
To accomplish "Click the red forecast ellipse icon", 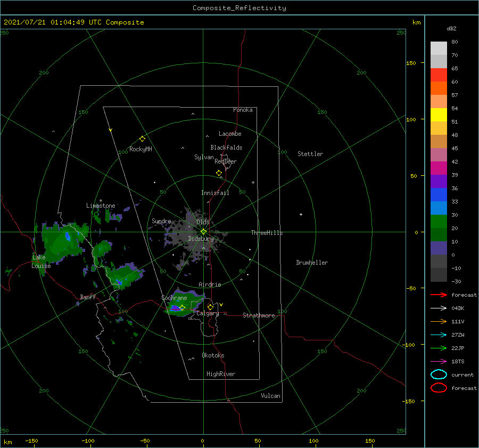I will pos(439,388).
